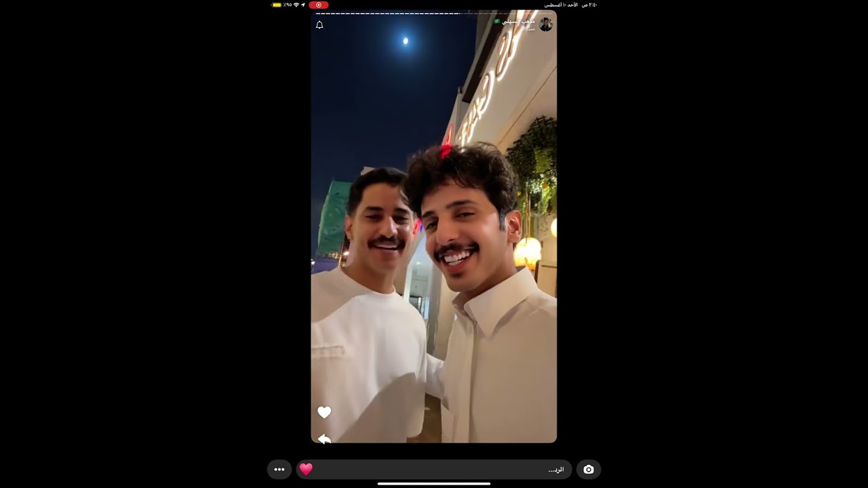Tap the home indicator bar
868x488 pixels.
(434, 484)
